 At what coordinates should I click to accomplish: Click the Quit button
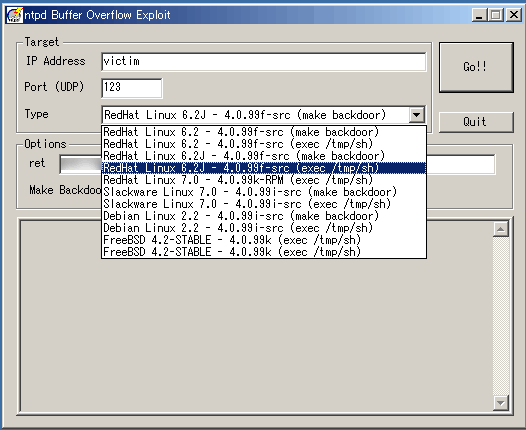pos(476,122)
